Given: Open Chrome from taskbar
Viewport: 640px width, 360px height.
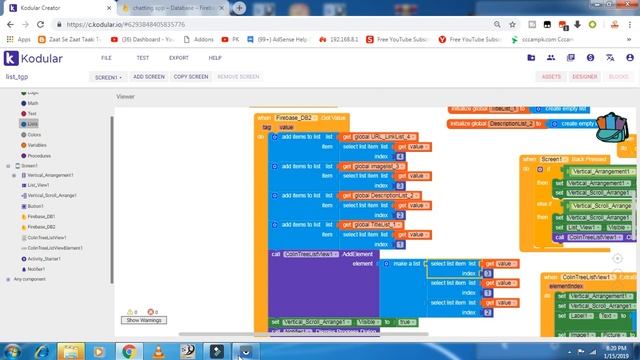Looking at the screenshot, I should 129,351.
